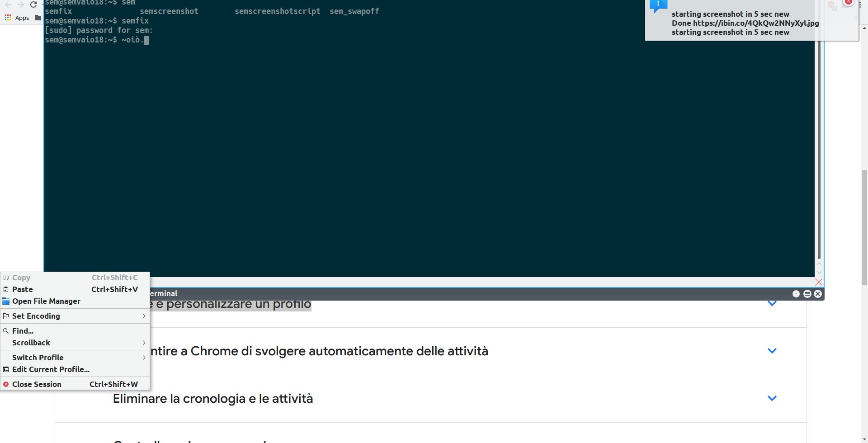Image resolution: width=868 pixels, height=443 pixels.
Task: Open the bookmarks folder next to Apps
Action: coord(38,18)
